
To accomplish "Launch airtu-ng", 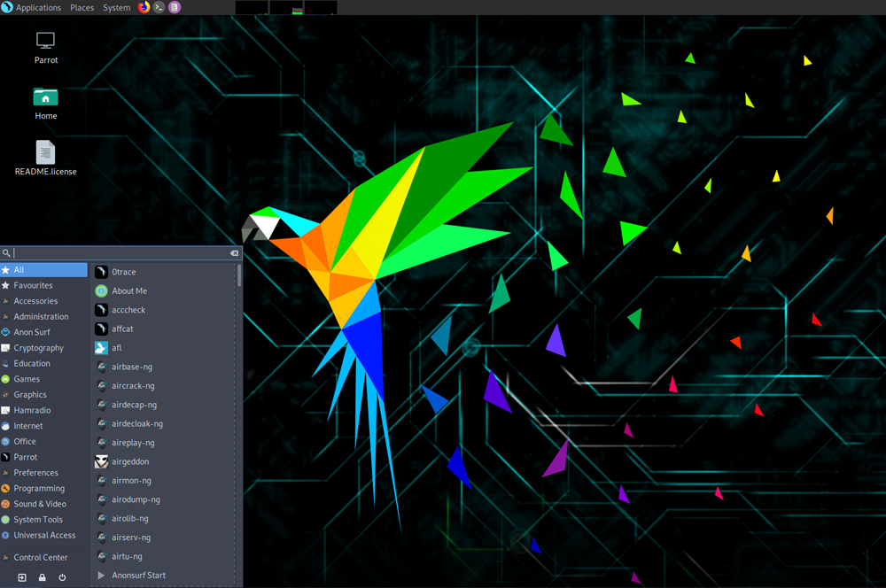I will coord(164,556).
